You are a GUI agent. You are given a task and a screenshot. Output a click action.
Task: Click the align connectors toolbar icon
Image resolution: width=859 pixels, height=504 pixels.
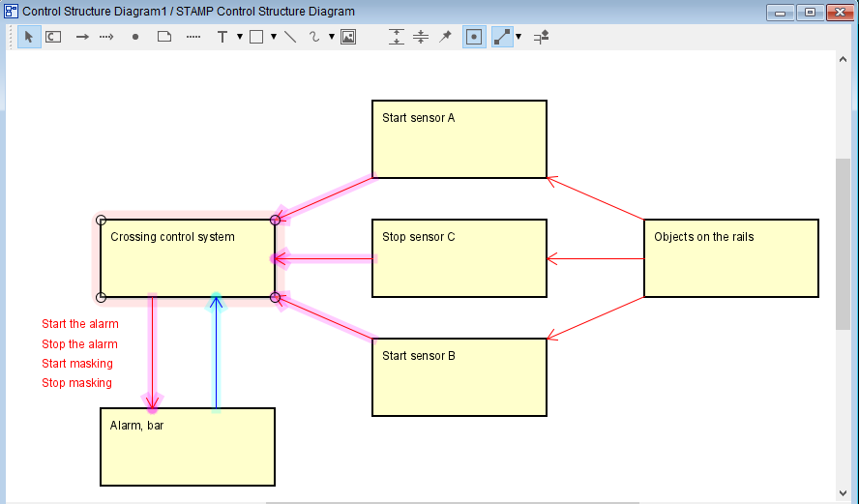pyautogui.click(x=542, y=37)
